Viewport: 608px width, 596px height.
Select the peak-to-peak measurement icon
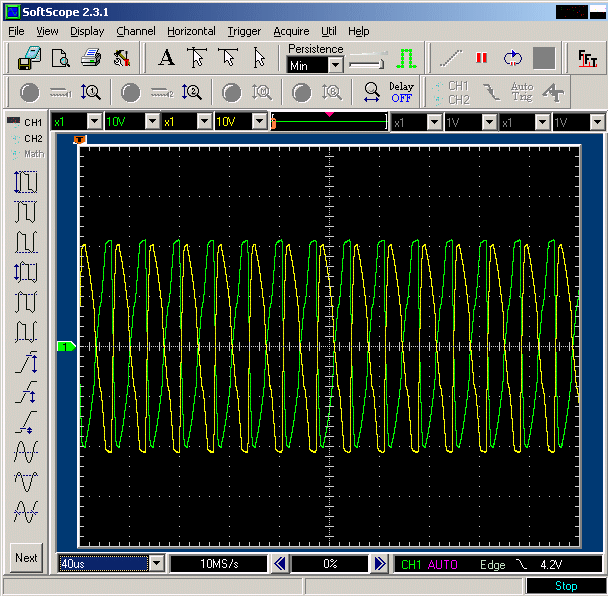(26, 182)
